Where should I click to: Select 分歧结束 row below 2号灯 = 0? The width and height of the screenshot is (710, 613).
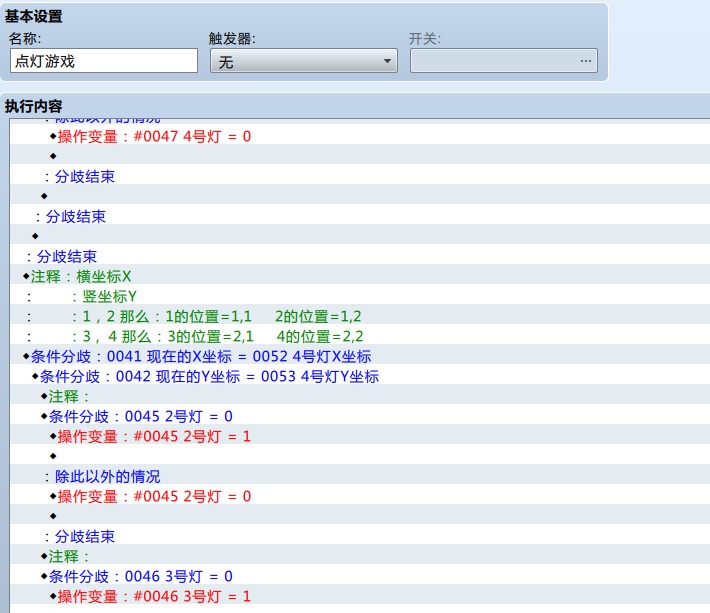point(360,536)
